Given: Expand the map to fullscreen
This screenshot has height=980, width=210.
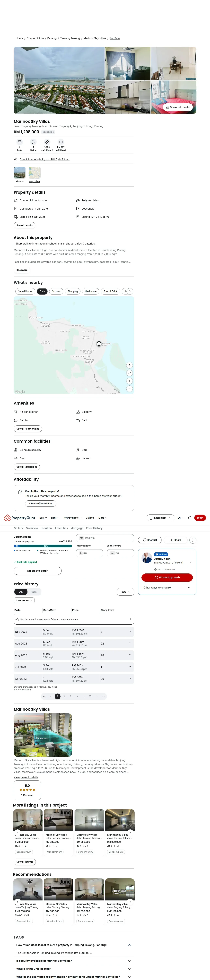Looking at the screenshot, I should tap(130, 373).
